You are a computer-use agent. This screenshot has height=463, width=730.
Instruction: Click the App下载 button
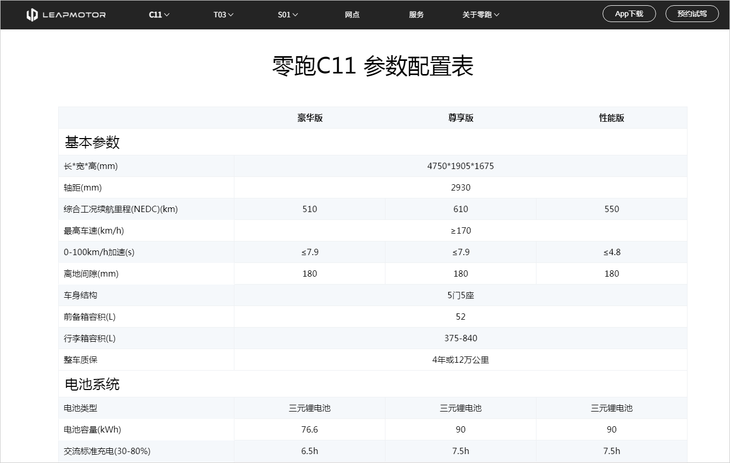[629, 14]
